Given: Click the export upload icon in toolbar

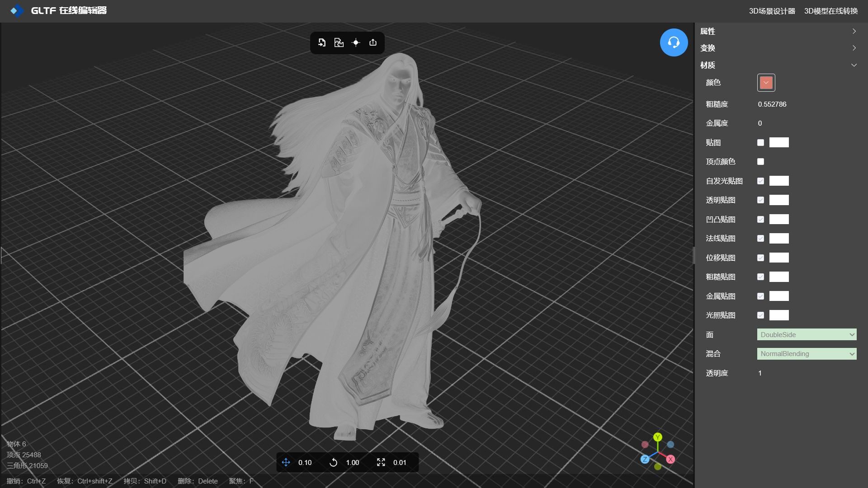Looking at the screenshot, I should (x=373, y=42).
